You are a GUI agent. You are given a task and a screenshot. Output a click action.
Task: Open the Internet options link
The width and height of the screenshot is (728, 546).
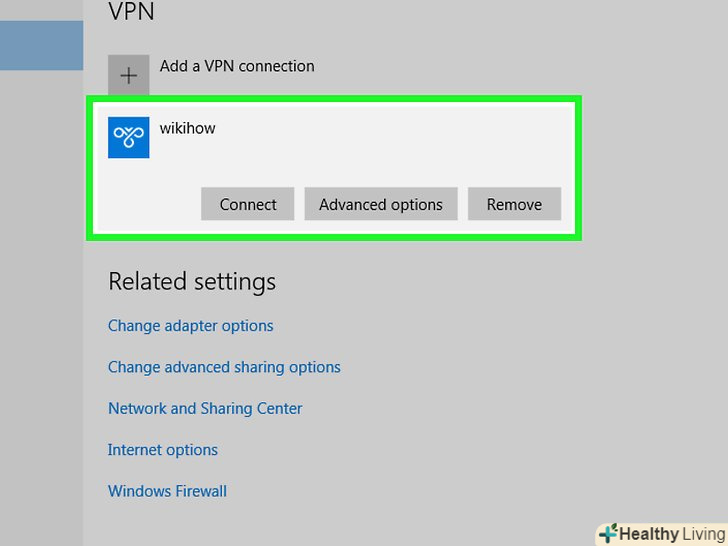pos(163,450)
